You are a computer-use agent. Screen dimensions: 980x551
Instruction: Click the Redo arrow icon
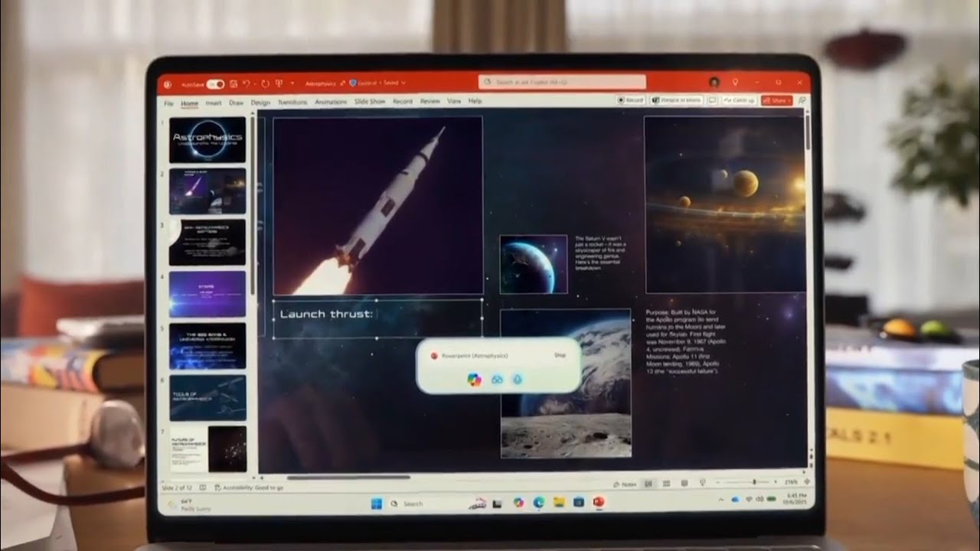click(x=265, y=83)
